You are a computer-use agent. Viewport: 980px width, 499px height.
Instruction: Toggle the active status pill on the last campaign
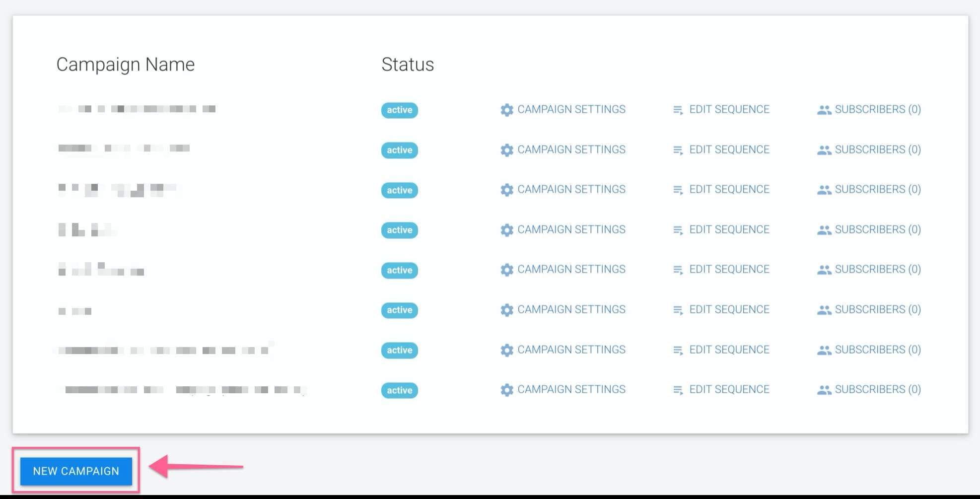(399, 390)
